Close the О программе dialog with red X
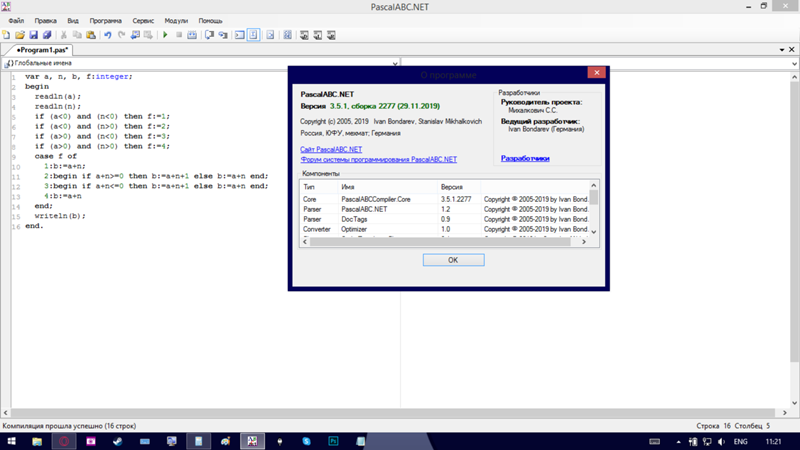 (596, 72)
